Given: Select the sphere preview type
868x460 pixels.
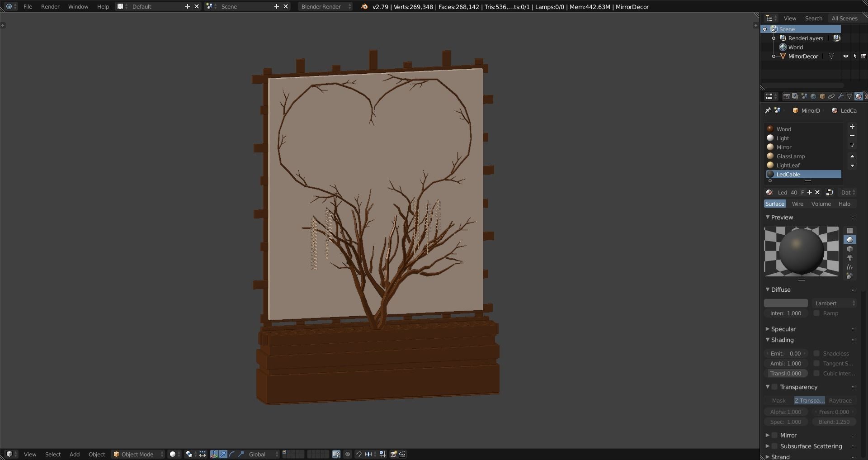Looking at the screenshot, I should click(850, 240).
